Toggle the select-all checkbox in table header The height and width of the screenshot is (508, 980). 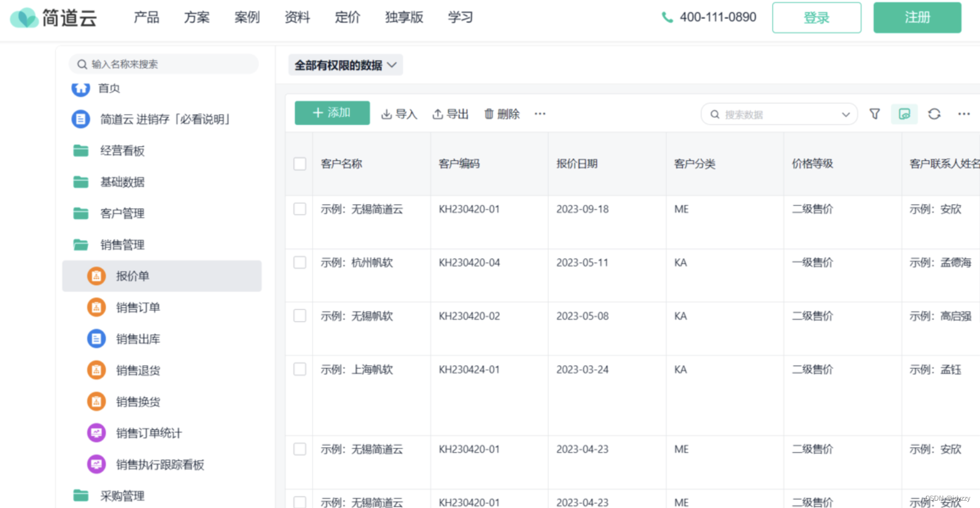(300, 164)
